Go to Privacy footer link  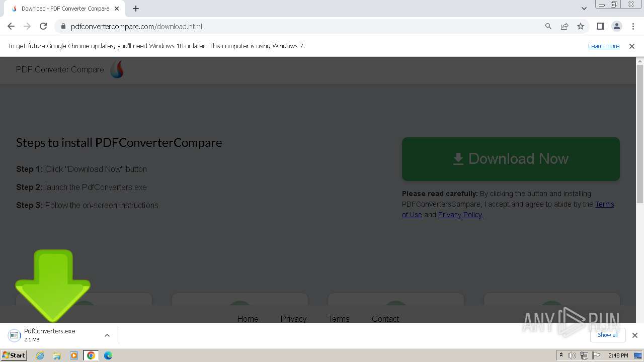click(293, 319)
